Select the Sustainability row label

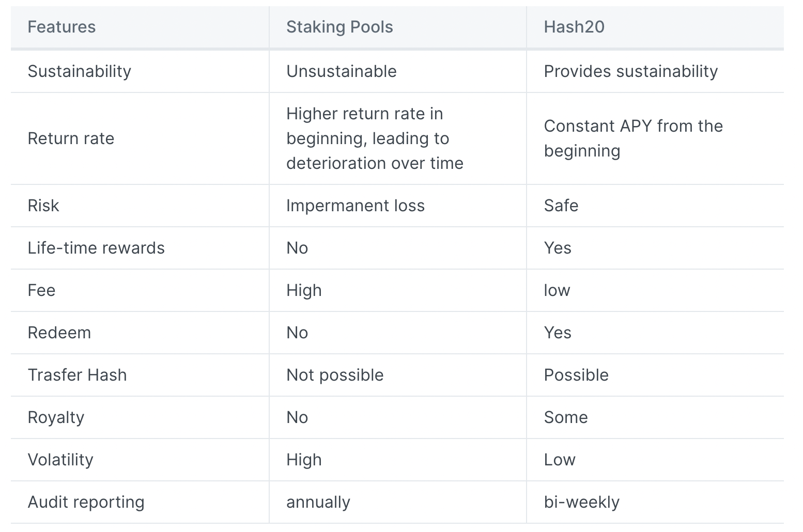79,71
